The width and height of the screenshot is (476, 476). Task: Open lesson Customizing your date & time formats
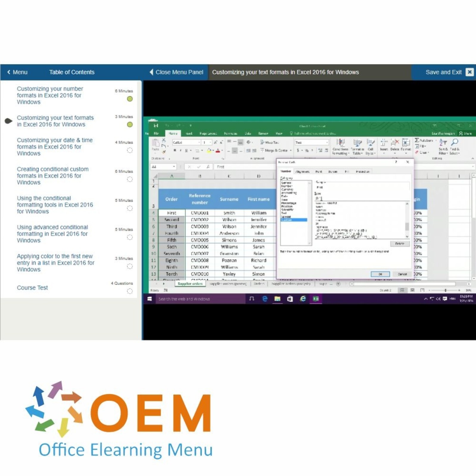[55, 147]
